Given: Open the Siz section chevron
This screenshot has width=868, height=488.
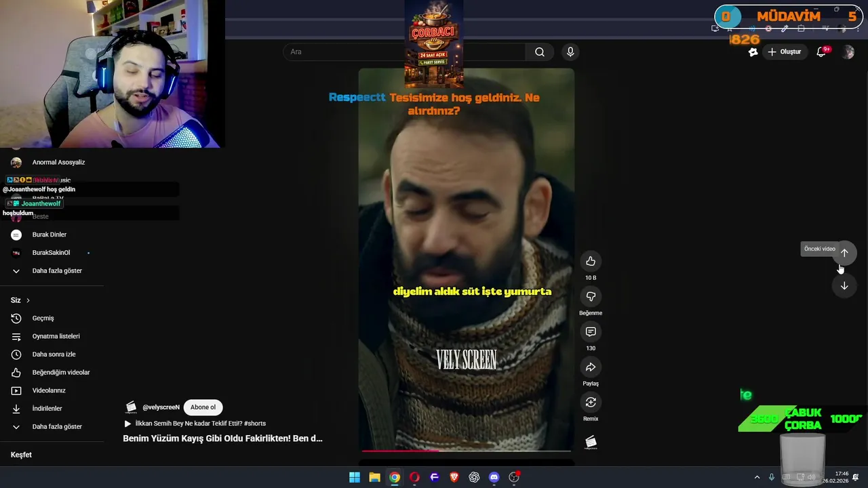Looking at the screenshot, I should pos(28,300).
